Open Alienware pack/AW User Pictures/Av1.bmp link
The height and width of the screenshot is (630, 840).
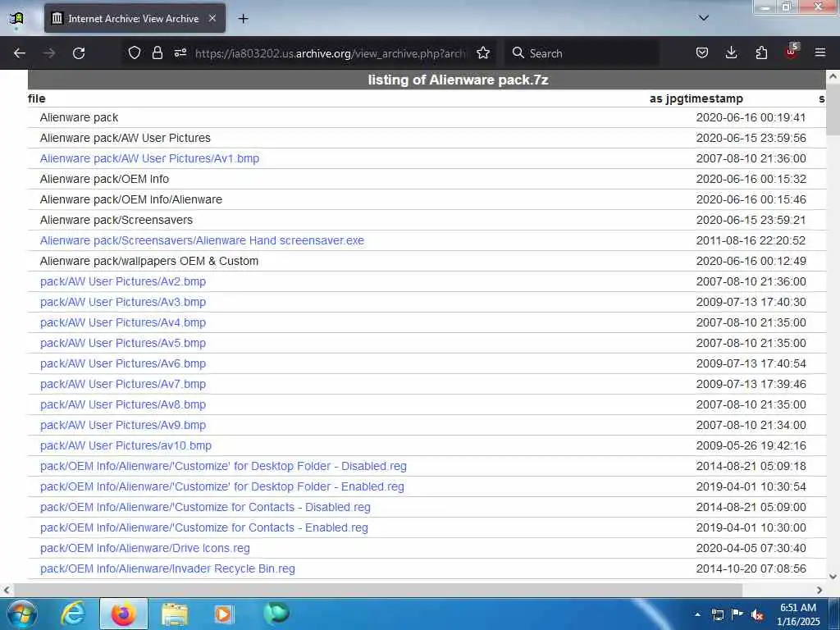tap(149, 158)
